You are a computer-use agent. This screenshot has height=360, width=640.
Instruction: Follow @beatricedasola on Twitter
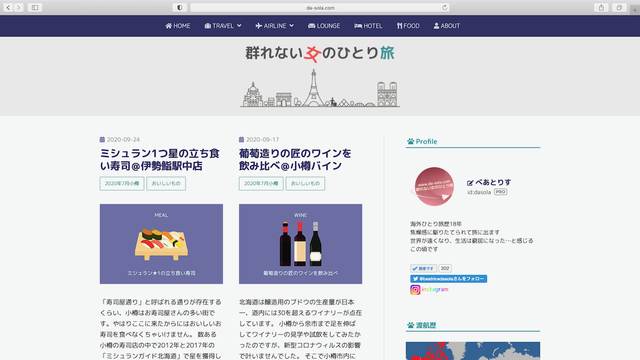[449, 279]
